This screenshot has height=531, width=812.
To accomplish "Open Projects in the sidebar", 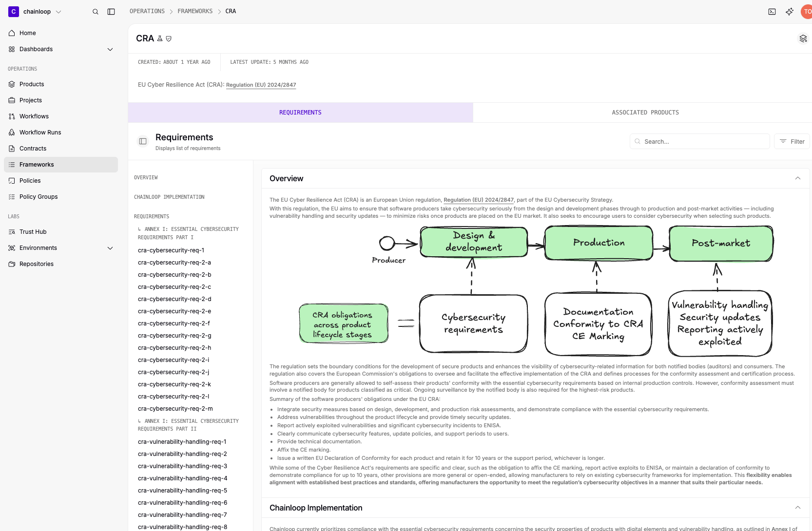I will [x=61, y=100].
